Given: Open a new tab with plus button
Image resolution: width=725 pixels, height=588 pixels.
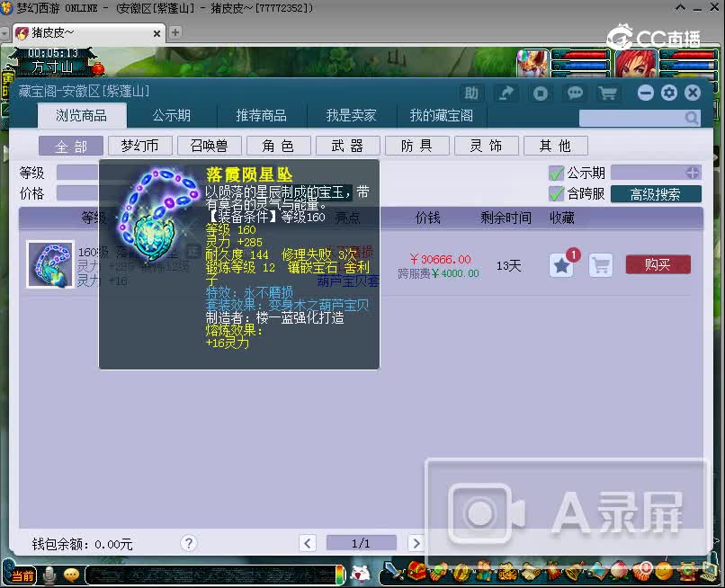Looking at the screenshot, I should pyautogui.click(x=175, y=32).
